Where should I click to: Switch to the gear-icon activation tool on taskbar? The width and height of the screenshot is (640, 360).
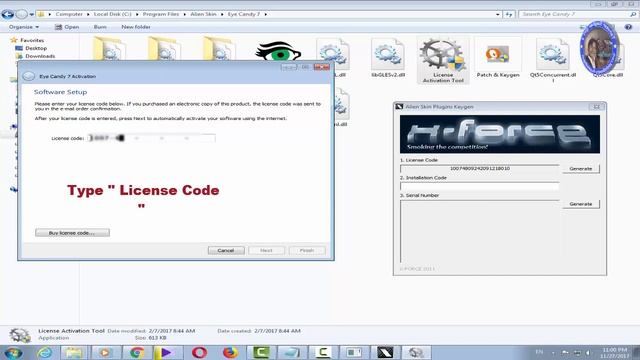click(416, 352)
